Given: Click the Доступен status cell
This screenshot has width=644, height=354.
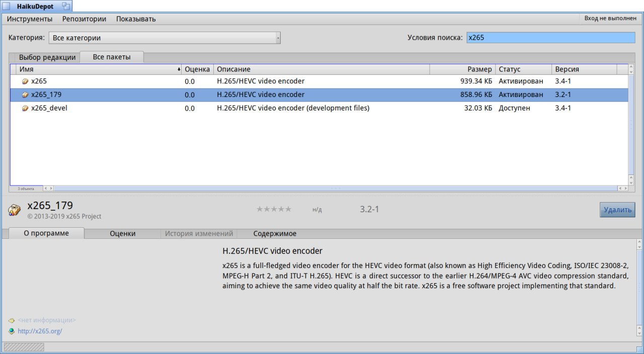Looking at the screenshot, I should point(514,108).
